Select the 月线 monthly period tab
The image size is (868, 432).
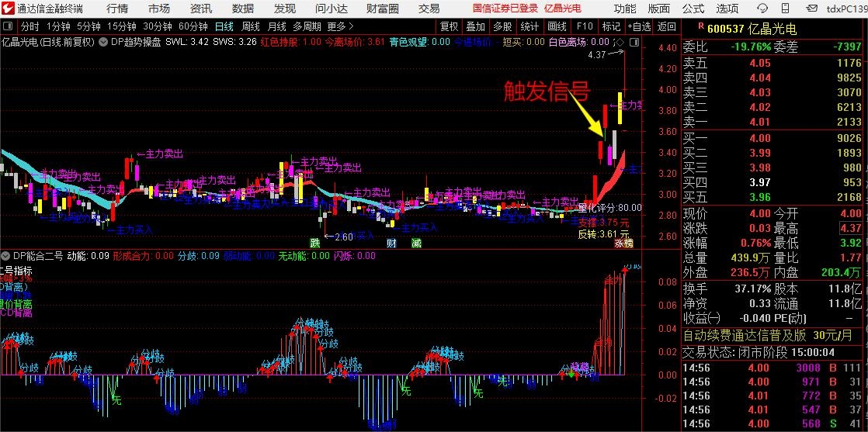(x=277, y=26)
